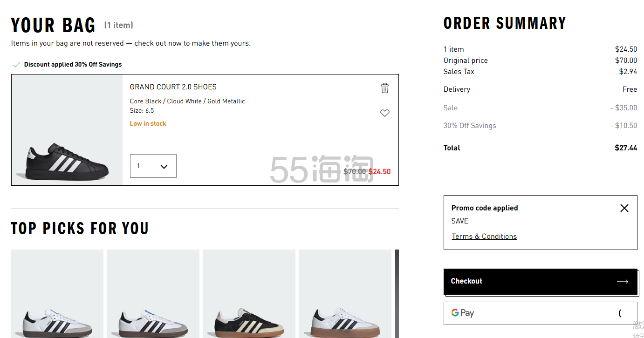The height and width of the screenshot is (338, 644).
Task: Click the discount applied checkmark icon
Action: click(x=17, y=65)
